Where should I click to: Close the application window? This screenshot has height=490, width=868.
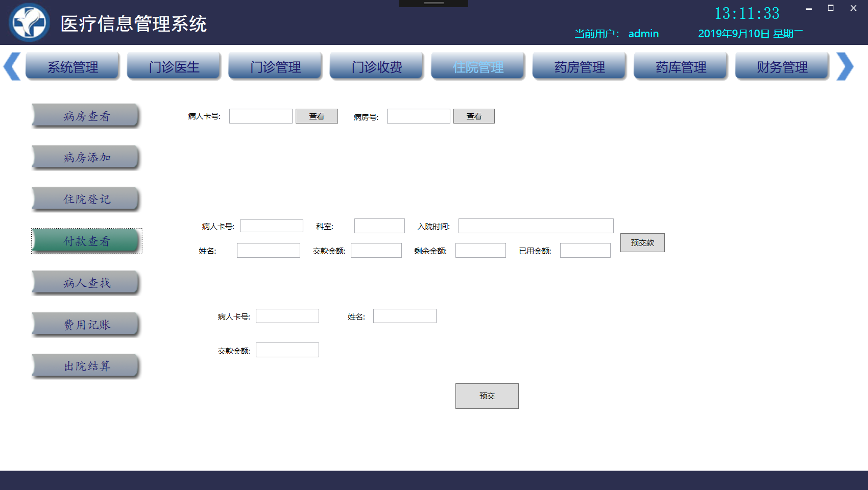(853, 8)
